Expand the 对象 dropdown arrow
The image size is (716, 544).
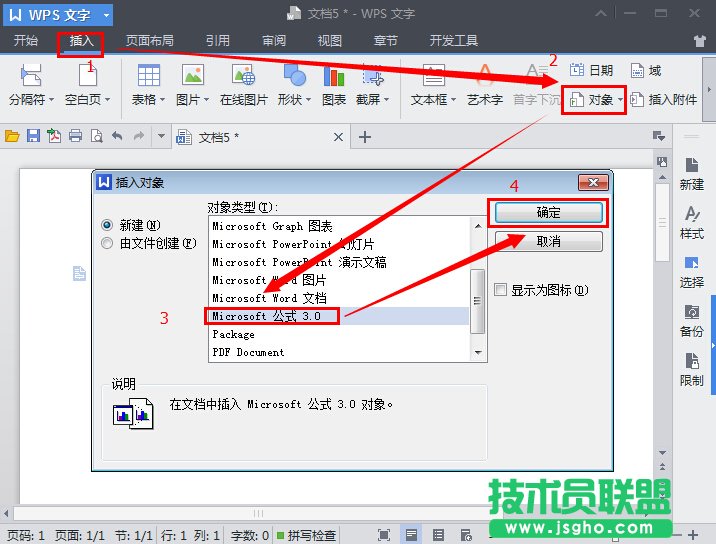(x=620, y=100)
